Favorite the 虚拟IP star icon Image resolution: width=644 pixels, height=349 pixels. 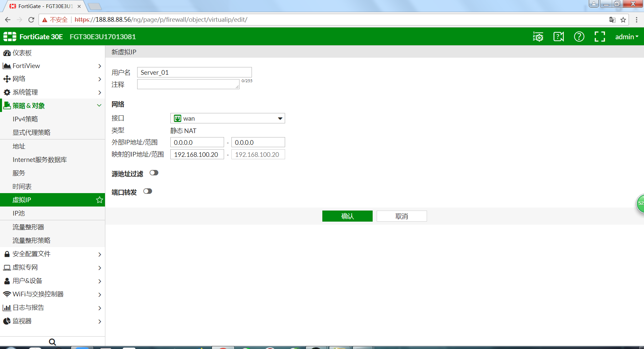99,200
